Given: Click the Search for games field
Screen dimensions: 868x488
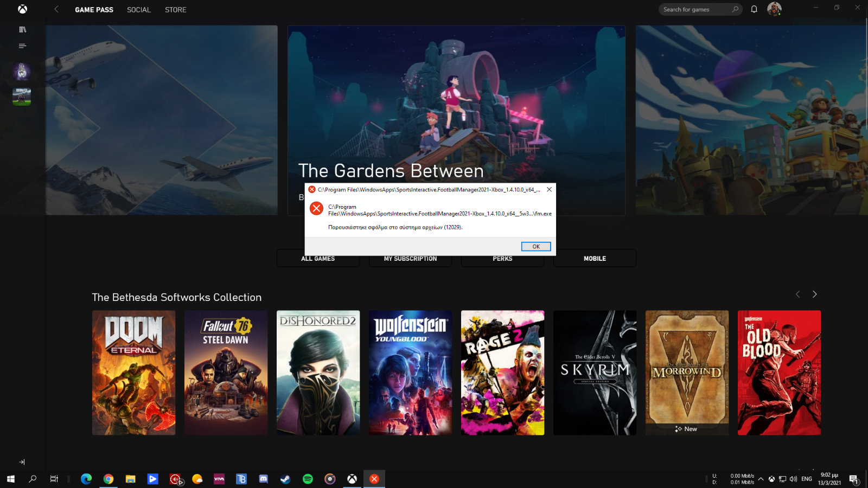Looking at the screenshot, I should [x=700, y=9].
